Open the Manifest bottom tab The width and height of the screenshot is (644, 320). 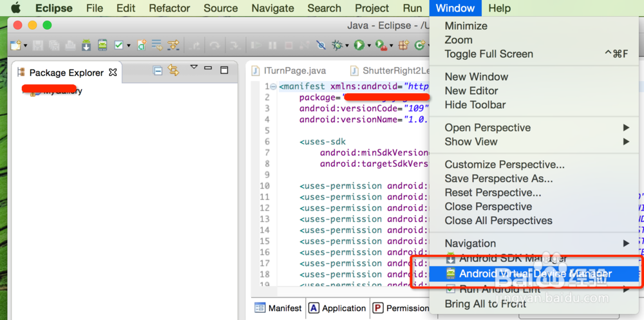pos(278,308)
